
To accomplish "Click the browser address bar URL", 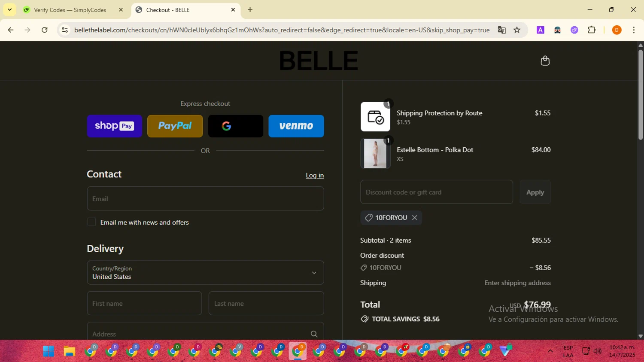I will point(282,30).
